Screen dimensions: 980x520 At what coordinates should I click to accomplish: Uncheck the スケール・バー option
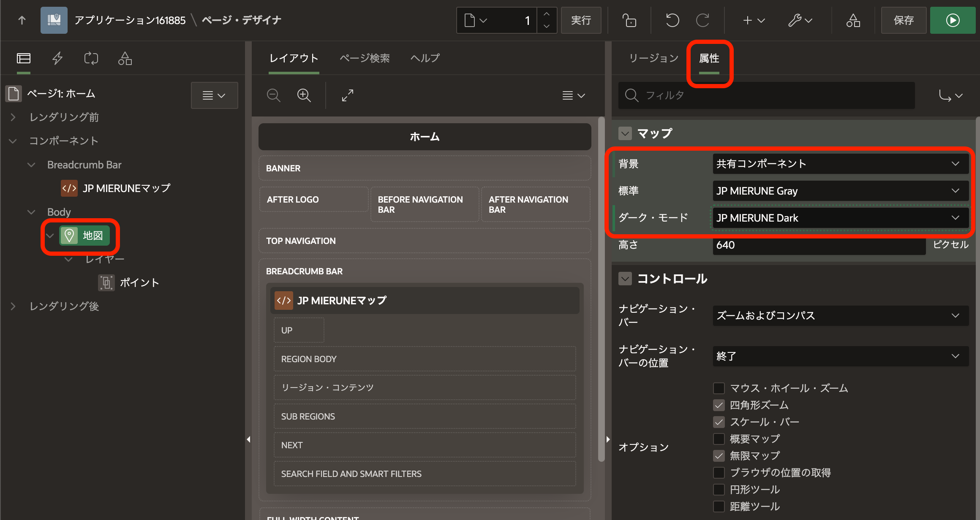pos(719,422)
